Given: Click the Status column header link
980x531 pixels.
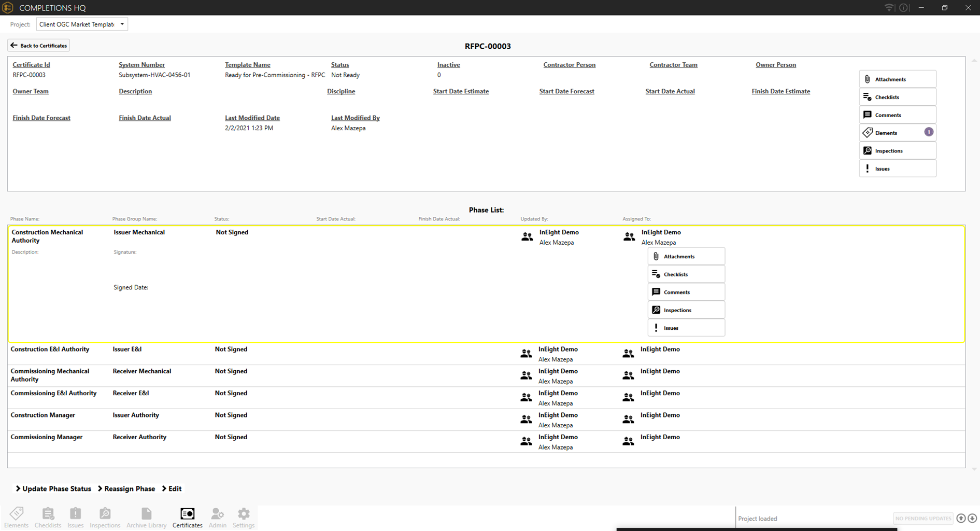Looking at the screenshot, I should (340, 65).
